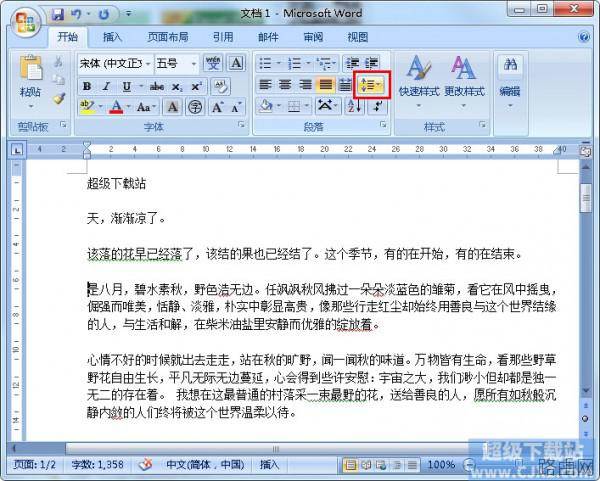This screenshot has height=481, width=600.
Task: Open the phonetic guide wén tool
Action: pos(213,64)
